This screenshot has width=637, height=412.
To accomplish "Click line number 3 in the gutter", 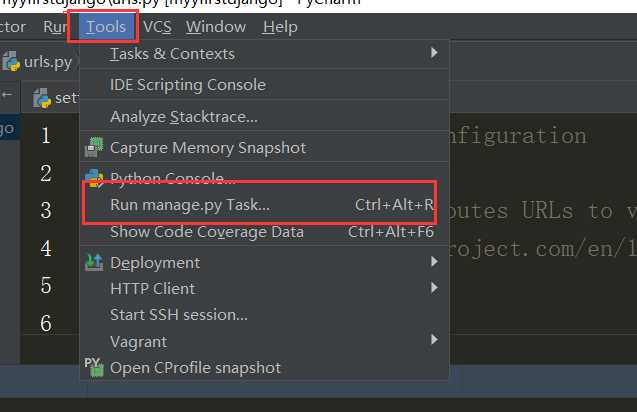I will (46, 210).
